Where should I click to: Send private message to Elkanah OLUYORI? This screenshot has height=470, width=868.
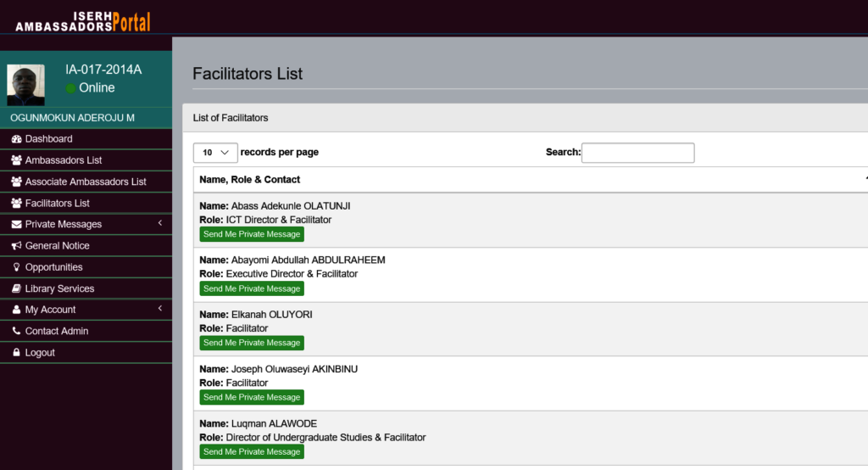[252, 343]
